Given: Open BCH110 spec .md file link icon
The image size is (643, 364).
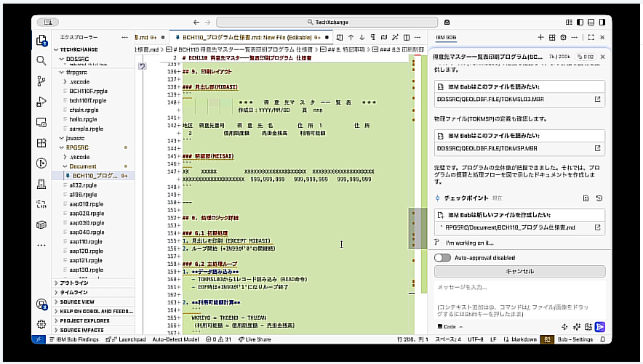Looking at the screenshot, I should click(x=597, y=227).
